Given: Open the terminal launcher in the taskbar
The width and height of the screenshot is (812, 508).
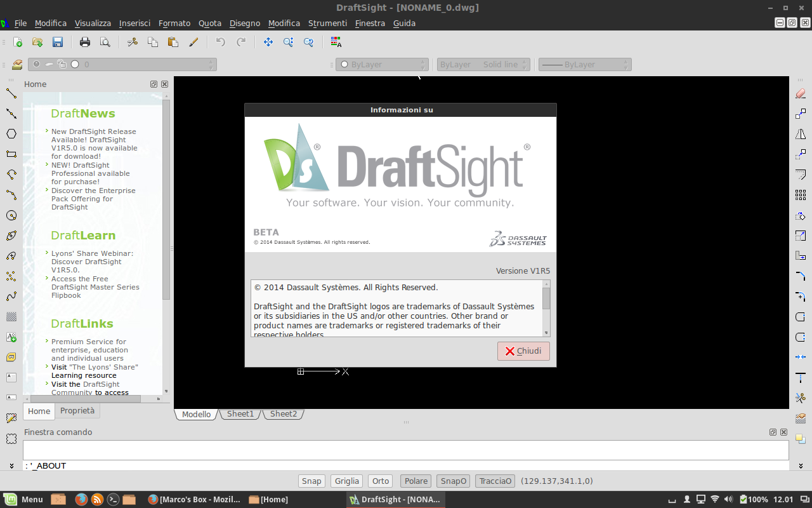Looking at the screenshot, I should click(114, 499).
